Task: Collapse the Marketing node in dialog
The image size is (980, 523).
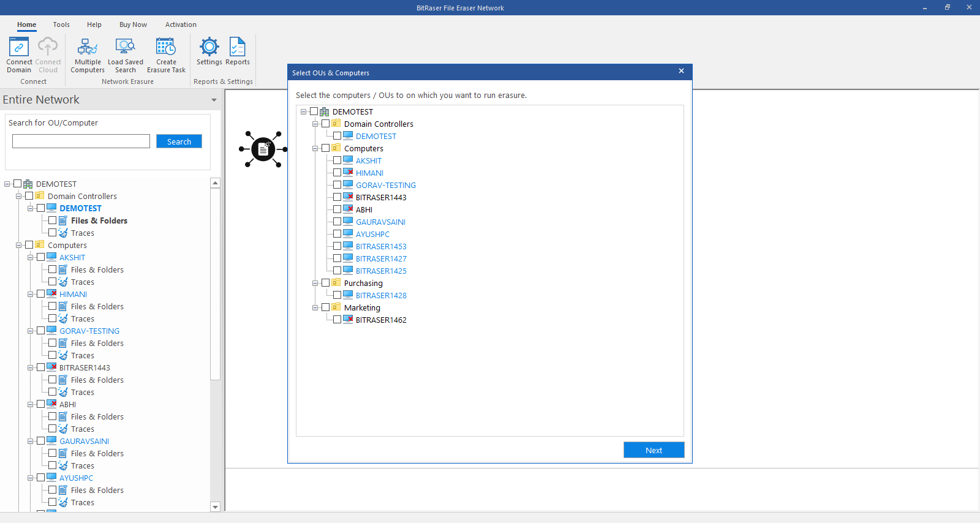Action: [315, 307]
